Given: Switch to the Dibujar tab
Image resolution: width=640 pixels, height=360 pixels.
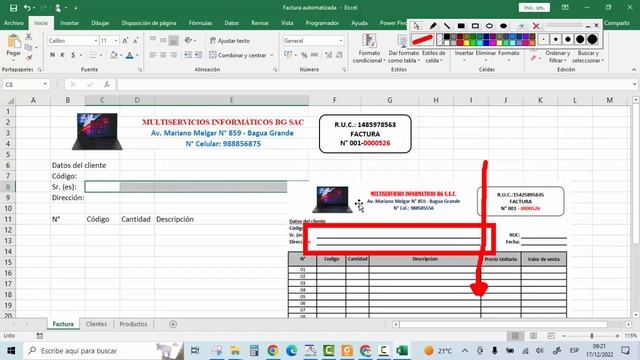Looking at the screenshot, I should click(x=100, y=23).
